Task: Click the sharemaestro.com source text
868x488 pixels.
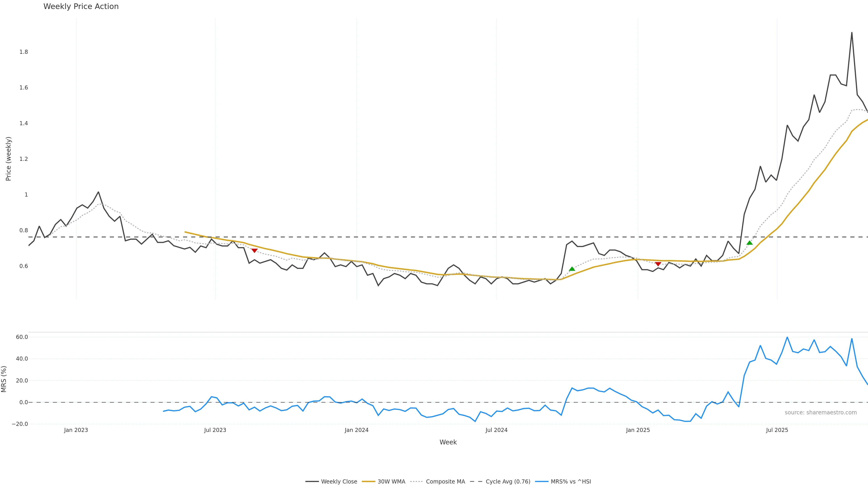Action: (821, 413)
